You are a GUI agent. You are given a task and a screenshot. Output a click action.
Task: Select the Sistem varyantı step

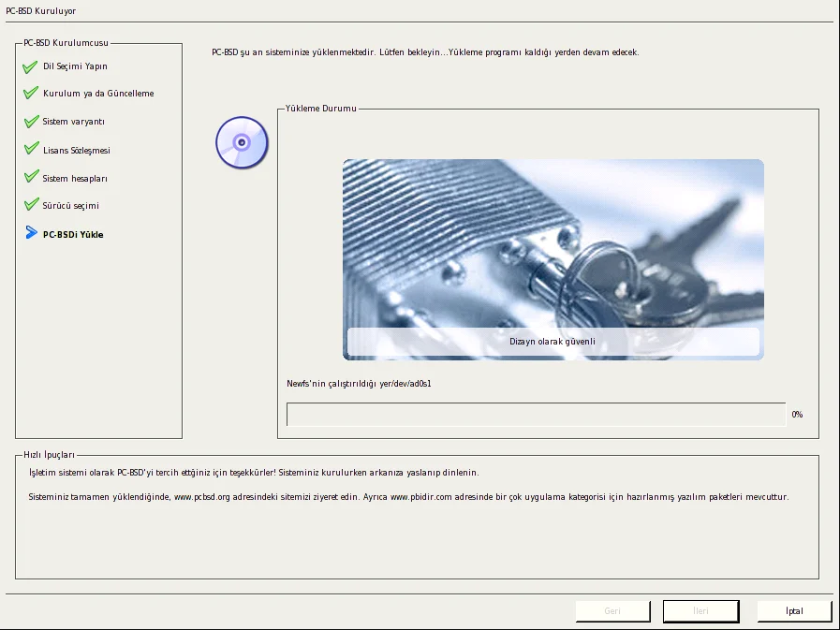click(73, 122)
